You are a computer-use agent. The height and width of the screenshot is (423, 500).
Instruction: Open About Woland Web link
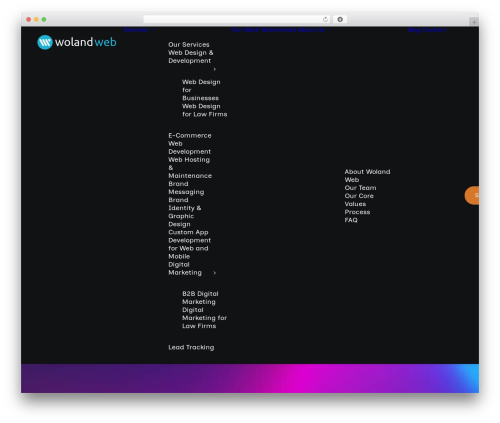click(x=367, y=176)
